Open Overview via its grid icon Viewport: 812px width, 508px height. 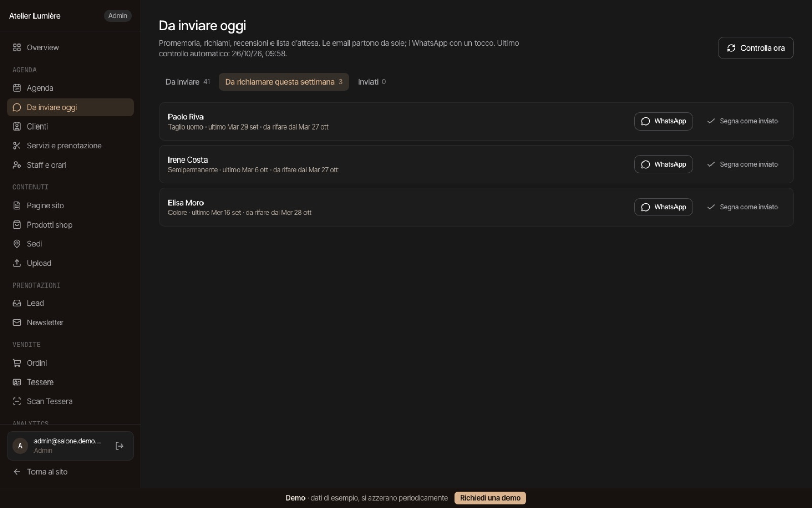click(x=17, y=47)
